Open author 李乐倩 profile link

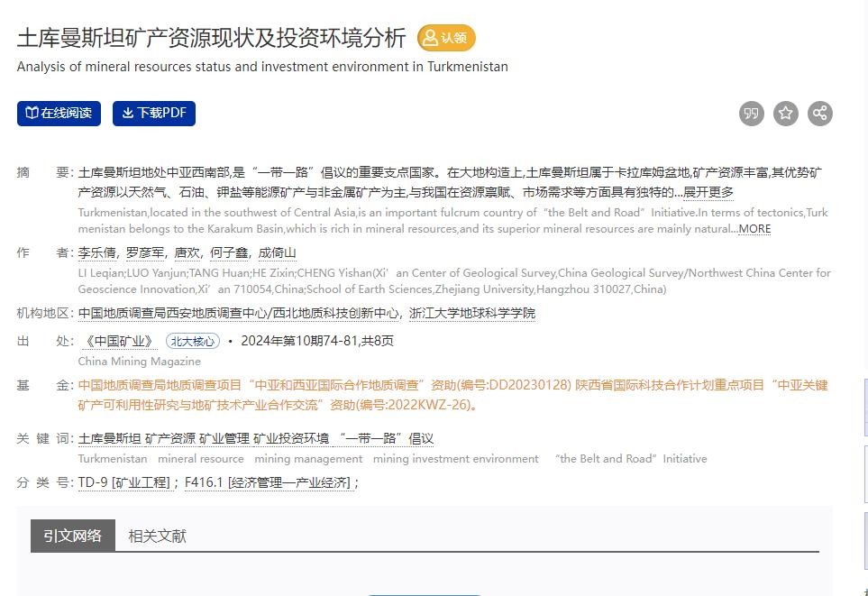click(x=96, y=253)
